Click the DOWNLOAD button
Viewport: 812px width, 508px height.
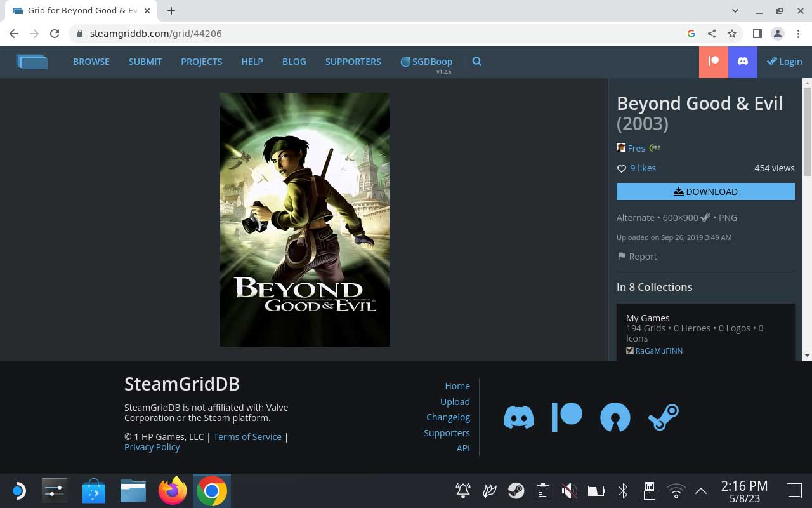click(705, 192)
